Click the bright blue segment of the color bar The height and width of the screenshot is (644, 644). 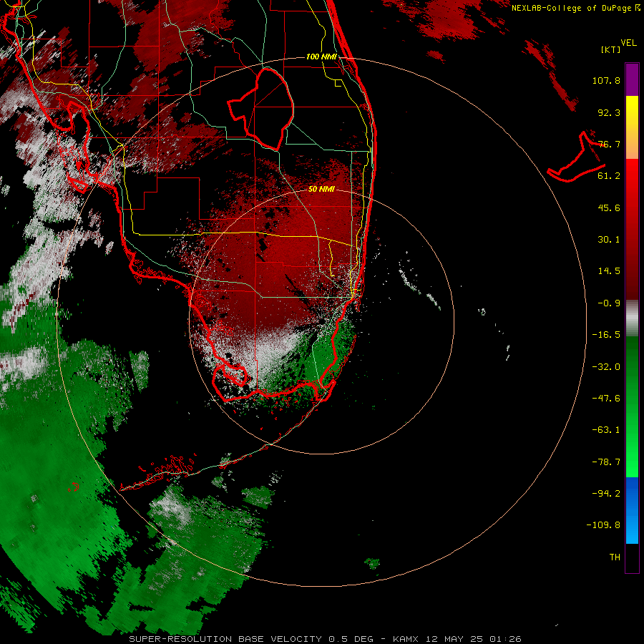pyautogui.click(x=632, y=510)
